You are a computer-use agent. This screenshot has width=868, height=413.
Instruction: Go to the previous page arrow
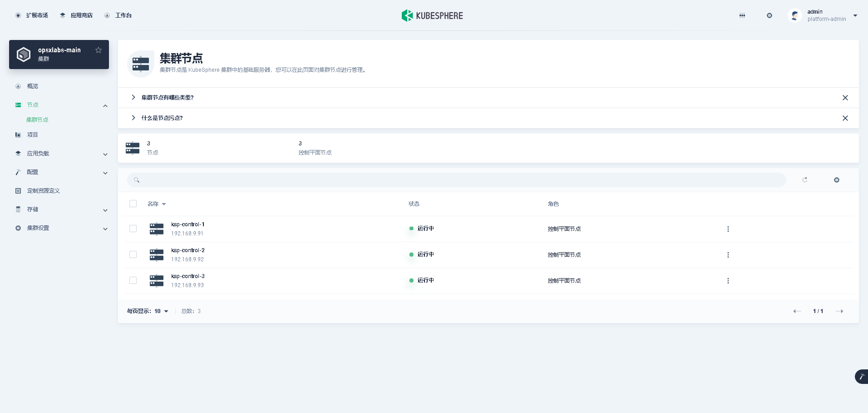tap(797, 311)
